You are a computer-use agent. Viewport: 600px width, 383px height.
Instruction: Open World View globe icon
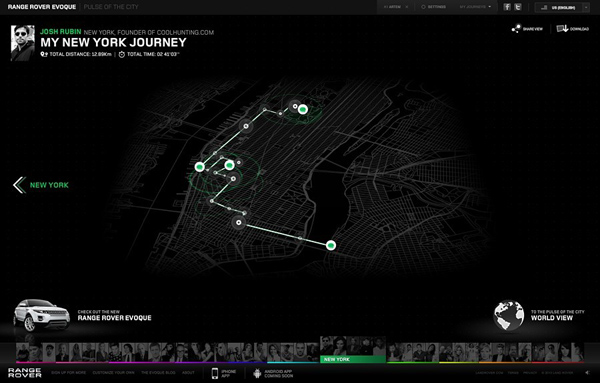(509, 315)
